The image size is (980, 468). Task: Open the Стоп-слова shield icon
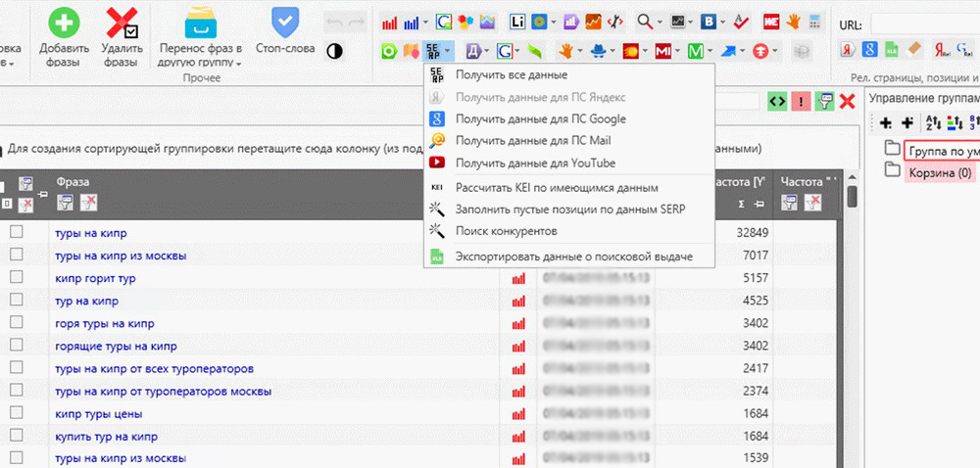(284, 22)
